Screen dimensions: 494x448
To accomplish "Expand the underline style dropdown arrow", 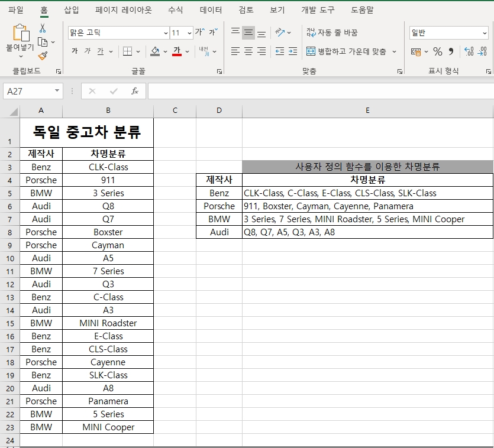I will coord(111,51).
